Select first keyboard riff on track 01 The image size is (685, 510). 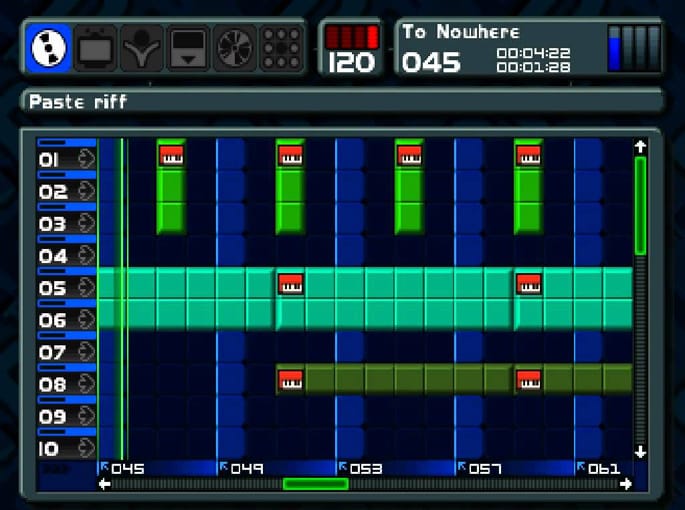(171, 155)
